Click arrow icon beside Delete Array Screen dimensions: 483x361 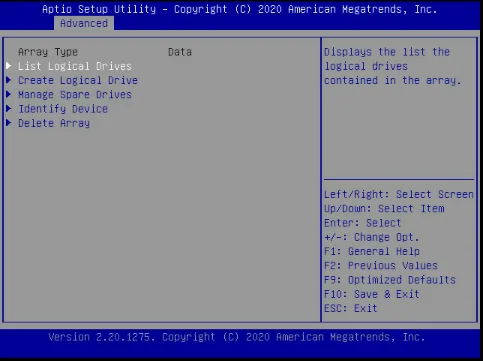pos(9,123)
